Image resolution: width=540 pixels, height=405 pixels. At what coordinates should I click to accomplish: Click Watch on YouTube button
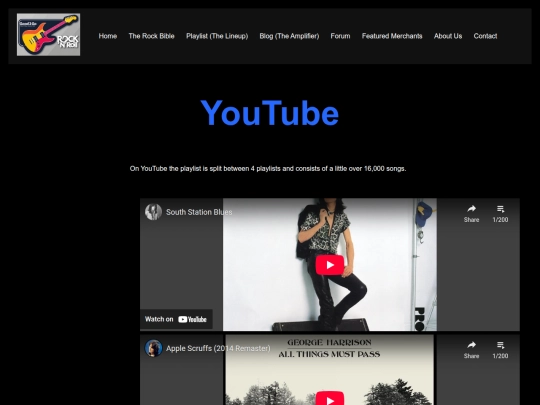click(x=176, y=319)
